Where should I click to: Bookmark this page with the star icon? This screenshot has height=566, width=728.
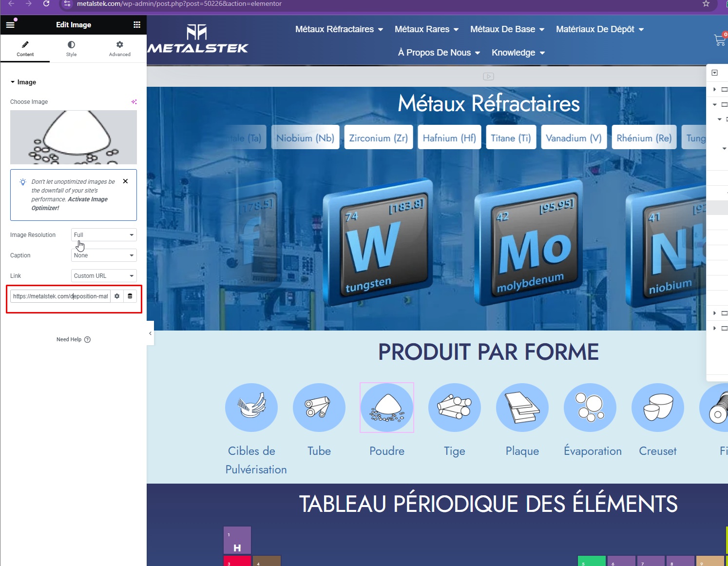(x=706, y=4)
